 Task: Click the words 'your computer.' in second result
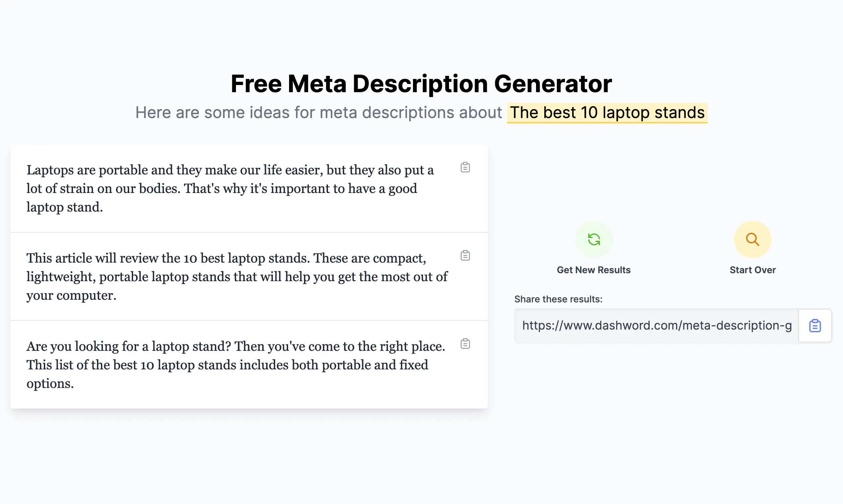tap(71, 295)
